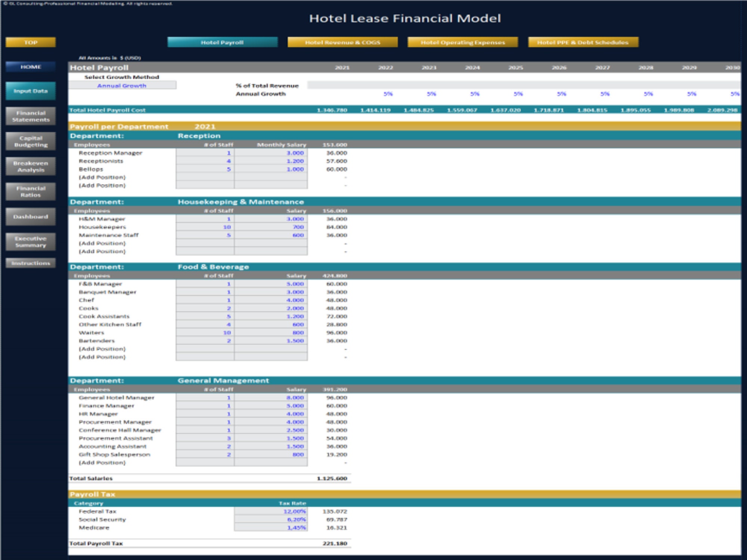The image size is (747, 560).
Task: Navigate to the Dashboard
Action: (x=31, y=217)
